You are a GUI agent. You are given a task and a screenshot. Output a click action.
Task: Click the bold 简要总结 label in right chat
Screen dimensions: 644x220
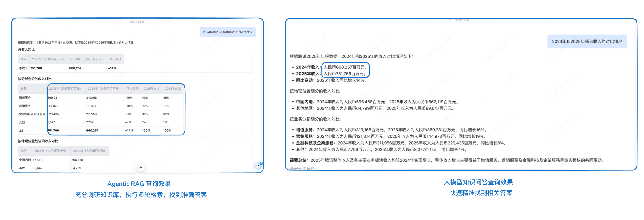click(298, 160)
